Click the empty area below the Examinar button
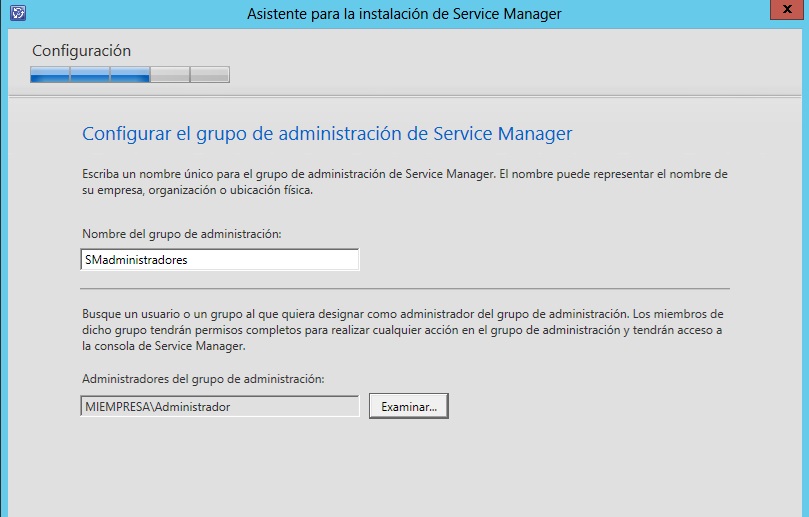The image size is (809, 517). point(409,465)
